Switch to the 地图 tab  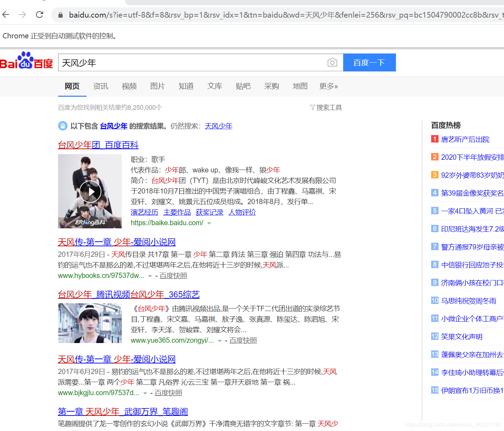[x=300, y=86]
